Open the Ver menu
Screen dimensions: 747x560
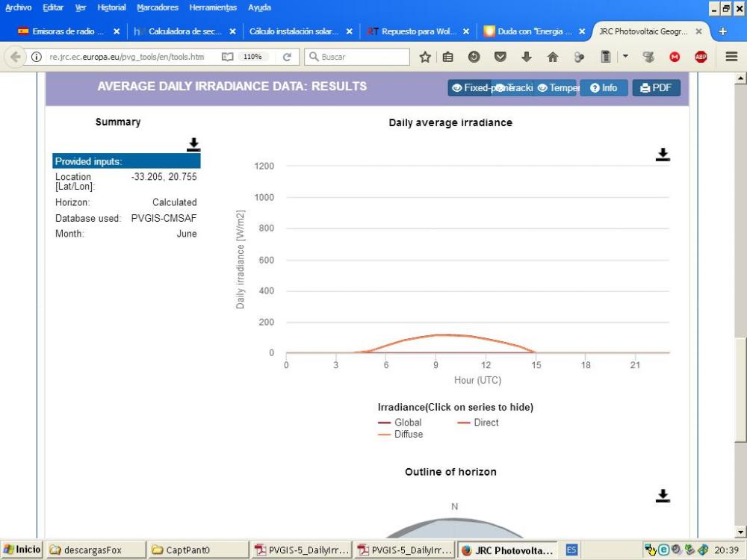coord(81,7)
